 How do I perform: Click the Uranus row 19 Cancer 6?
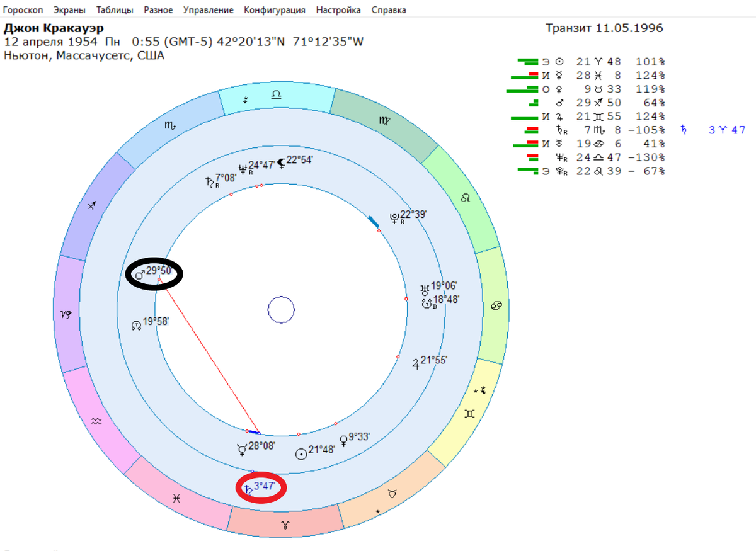pyautogui.click(x=590, y=144)
